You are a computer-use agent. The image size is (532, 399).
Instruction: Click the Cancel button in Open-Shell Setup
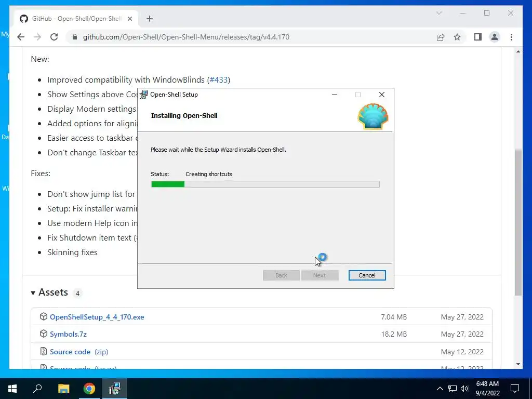point(367,275)
